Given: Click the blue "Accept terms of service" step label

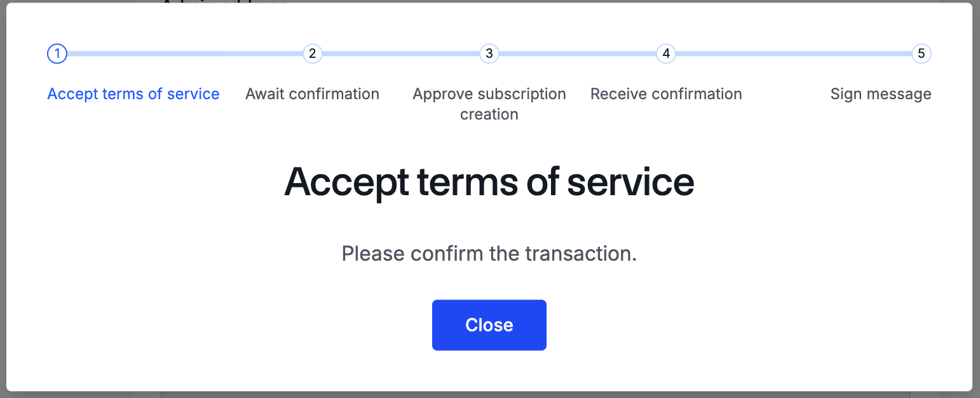Looking at the screenshot, I should [x=133, y=94].
